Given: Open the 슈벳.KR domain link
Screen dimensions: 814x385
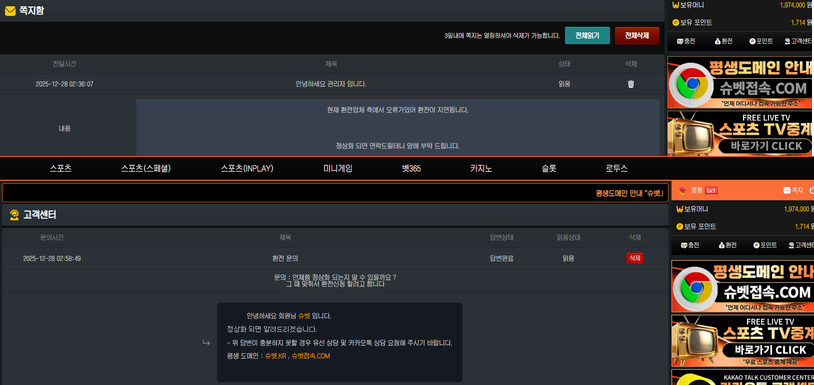Looking at the screenshot, I should tap(276, 356).
